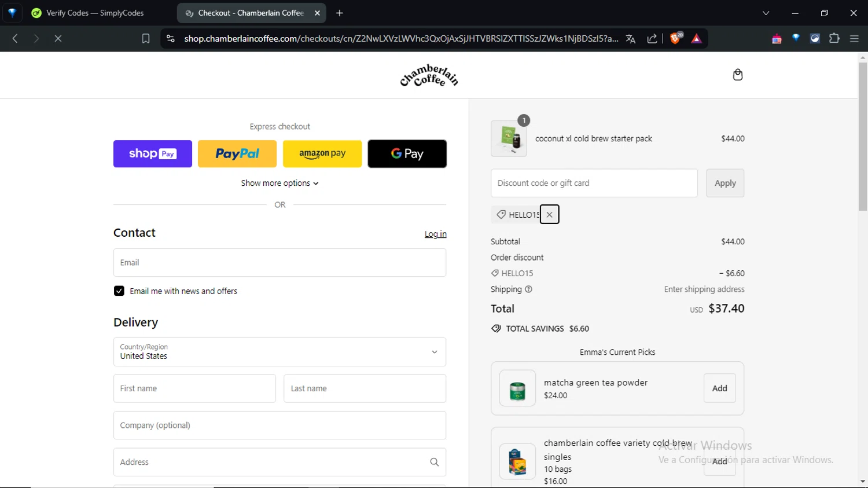Open Brave Shields icon
The width and height of the screenshot is (868, 488).
click(675, 39)
